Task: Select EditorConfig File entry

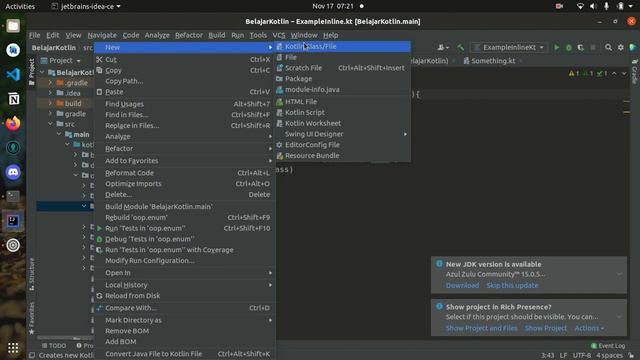Action: click(343, 144)
